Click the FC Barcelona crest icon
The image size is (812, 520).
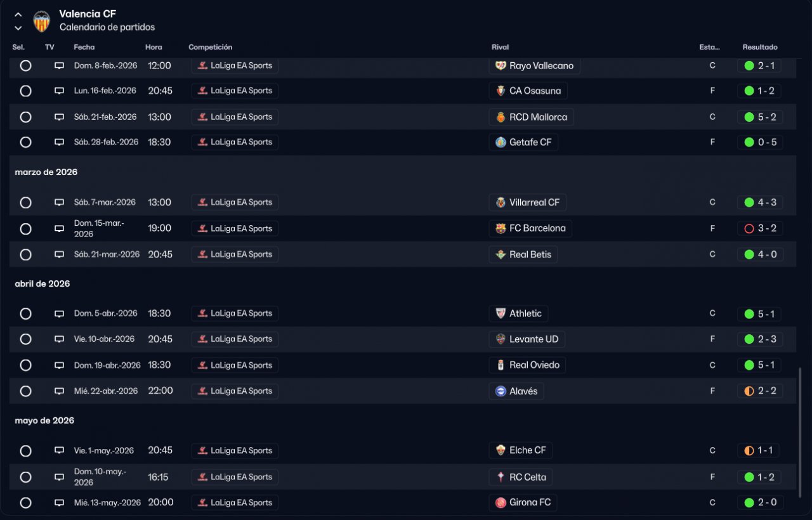click(x=501, y=228)
